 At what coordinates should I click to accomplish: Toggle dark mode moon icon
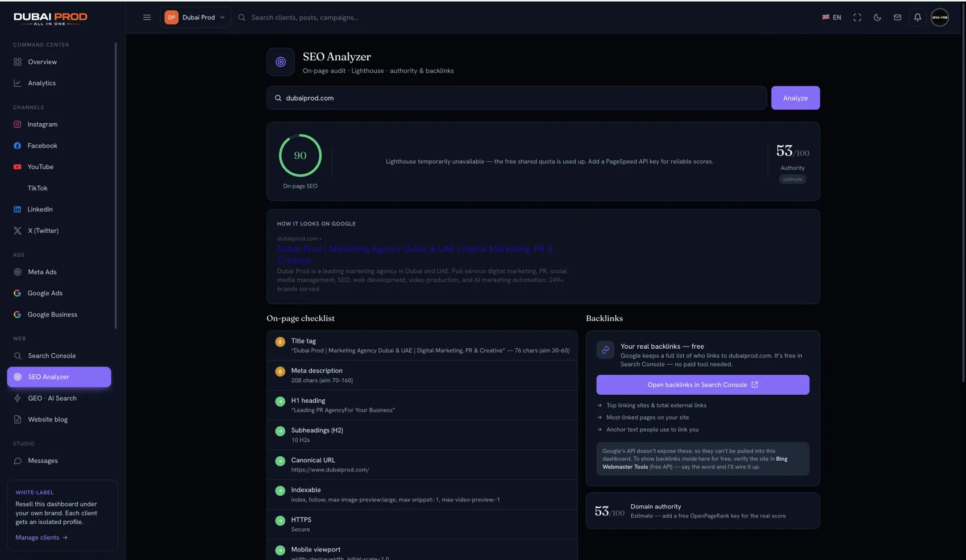877,18
